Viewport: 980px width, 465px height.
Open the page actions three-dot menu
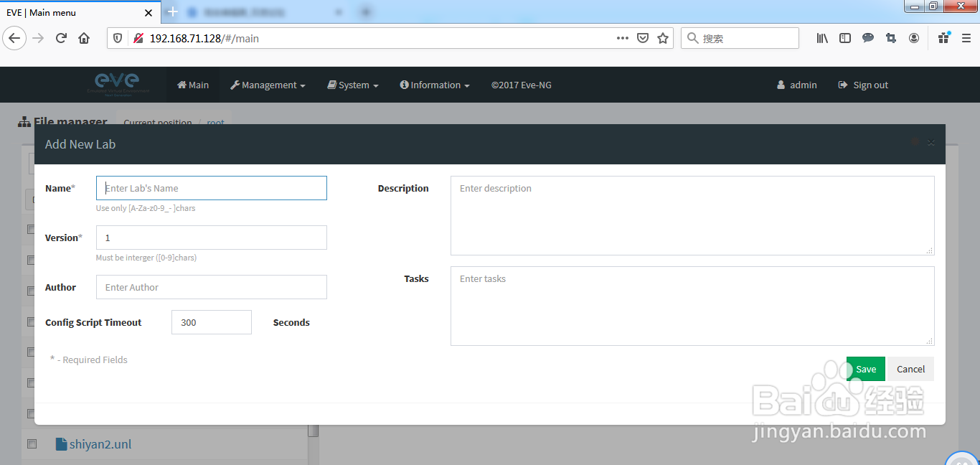click(x=623, y=38)
